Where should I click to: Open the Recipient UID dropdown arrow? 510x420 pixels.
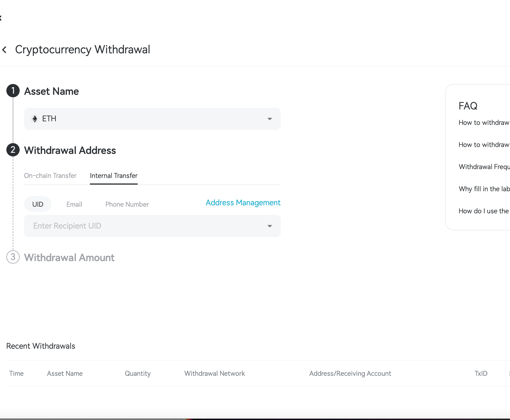tap(270, 226)
